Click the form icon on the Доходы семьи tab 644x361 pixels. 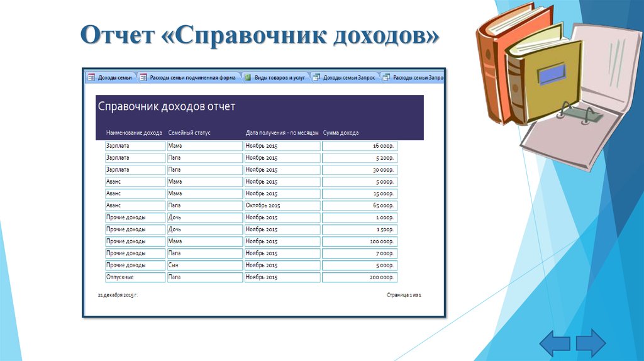tap(91, 77)
